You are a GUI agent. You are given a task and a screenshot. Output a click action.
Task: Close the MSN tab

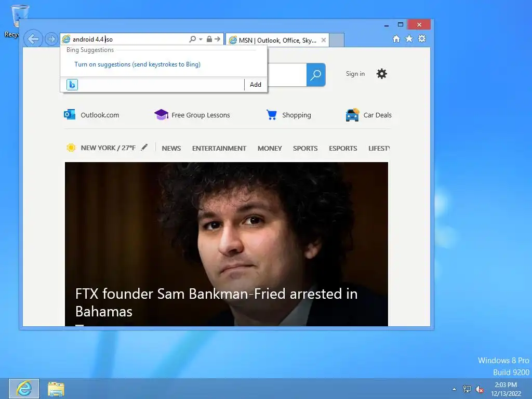pos(324,40)
